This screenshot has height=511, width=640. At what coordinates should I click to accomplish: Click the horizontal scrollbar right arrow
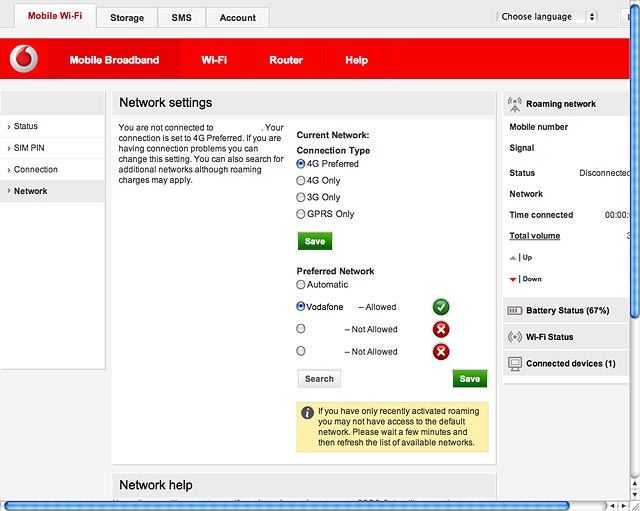(623, 506)
